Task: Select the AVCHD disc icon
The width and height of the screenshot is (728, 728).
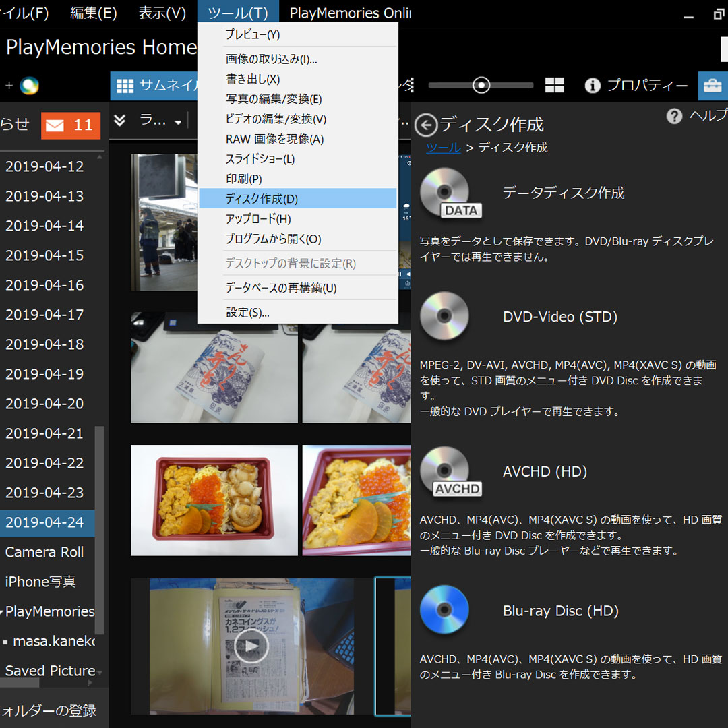Action: (450, 472)
